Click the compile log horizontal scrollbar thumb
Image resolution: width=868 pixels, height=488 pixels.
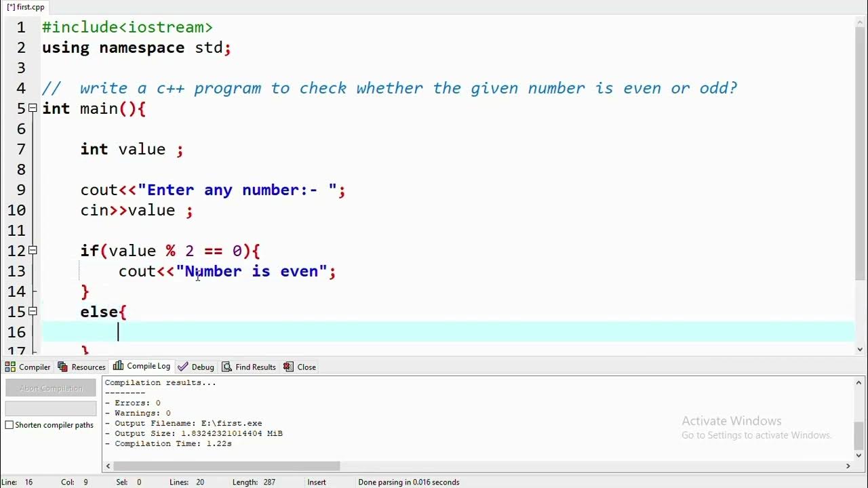226,466
